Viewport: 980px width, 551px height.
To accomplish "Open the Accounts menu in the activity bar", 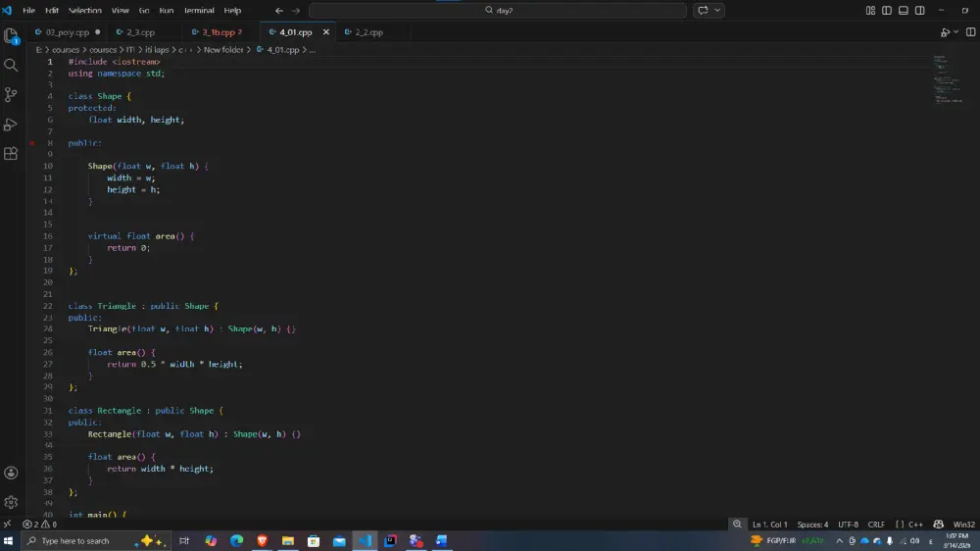I will pyautogui.click(x=11, y=473).
